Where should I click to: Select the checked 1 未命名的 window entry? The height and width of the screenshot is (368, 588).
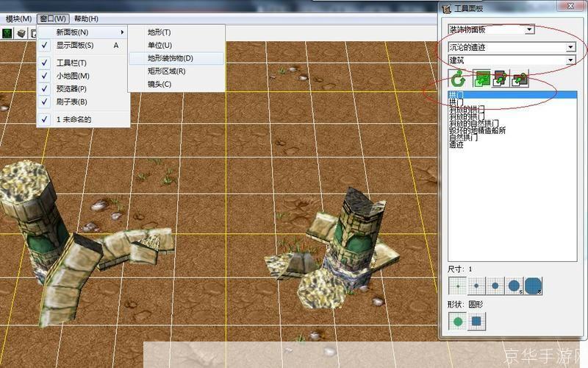point(83,119)
